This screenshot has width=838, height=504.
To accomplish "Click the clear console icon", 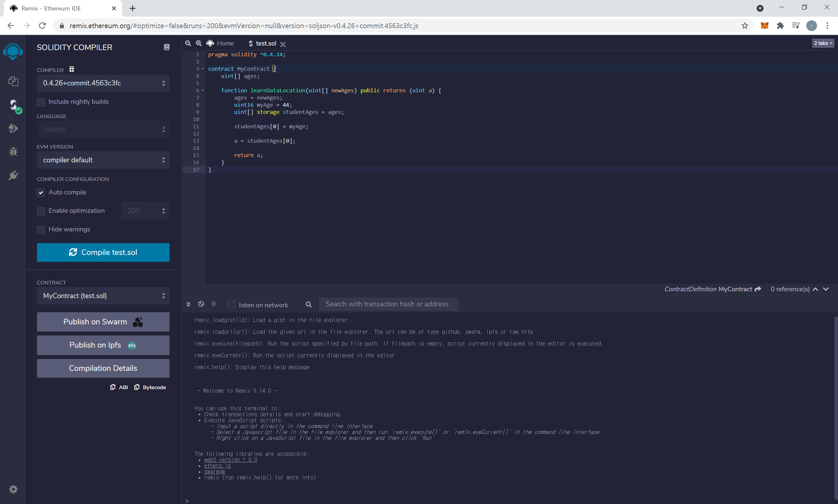I will pos(201,304).
